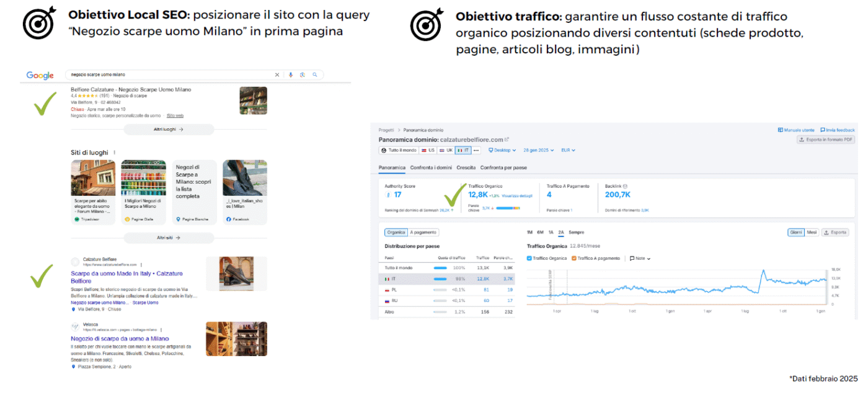
Task: Switch to the 'Confronta per paese' tab
Action: (503, 167)
